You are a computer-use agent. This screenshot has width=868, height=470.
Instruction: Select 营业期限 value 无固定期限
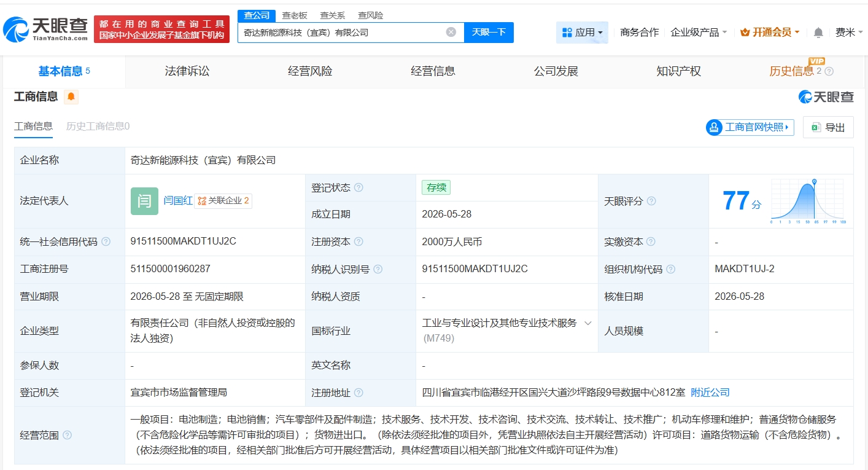219,296
